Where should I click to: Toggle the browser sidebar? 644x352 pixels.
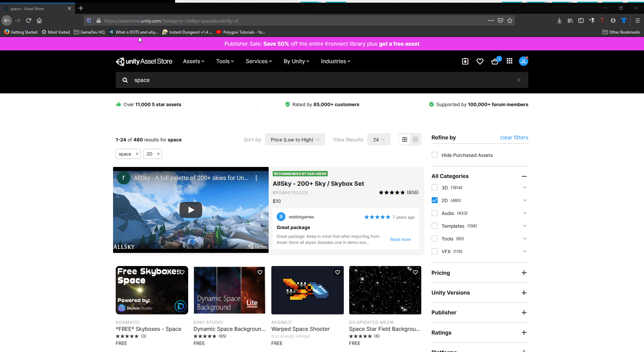tap(581, 20)
